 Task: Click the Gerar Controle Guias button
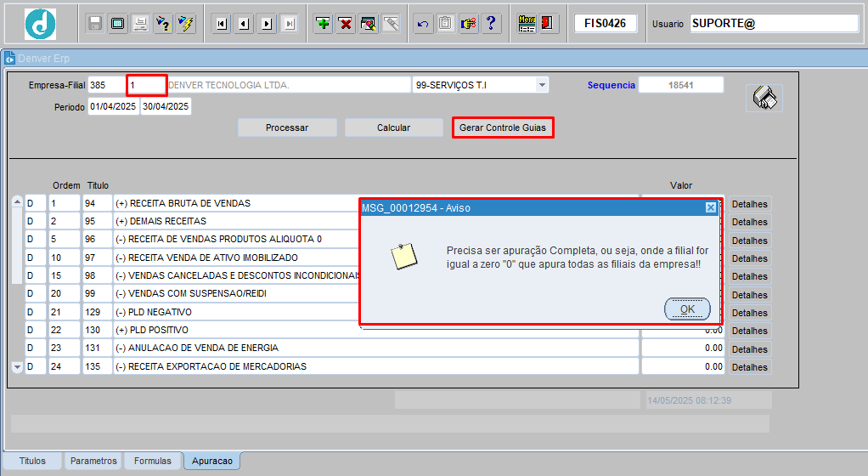(x=503, y=127)
